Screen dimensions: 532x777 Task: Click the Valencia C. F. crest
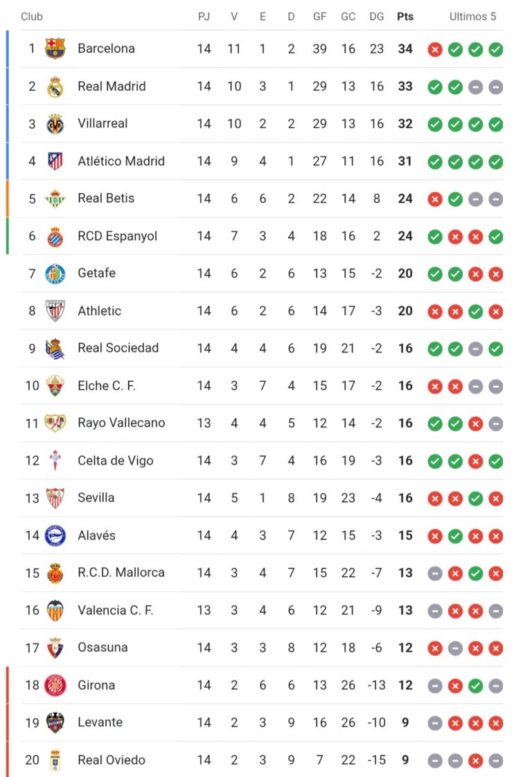click(55, 610)
